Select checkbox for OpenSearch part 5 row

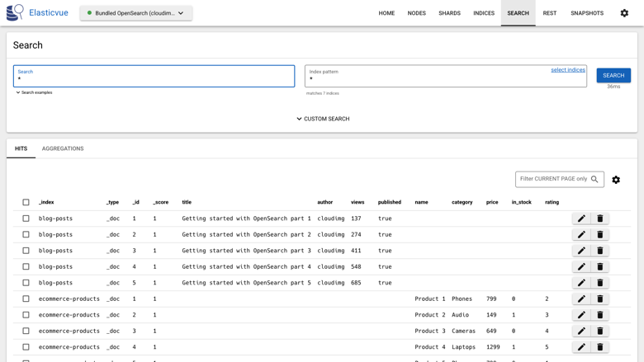(26, 283)
